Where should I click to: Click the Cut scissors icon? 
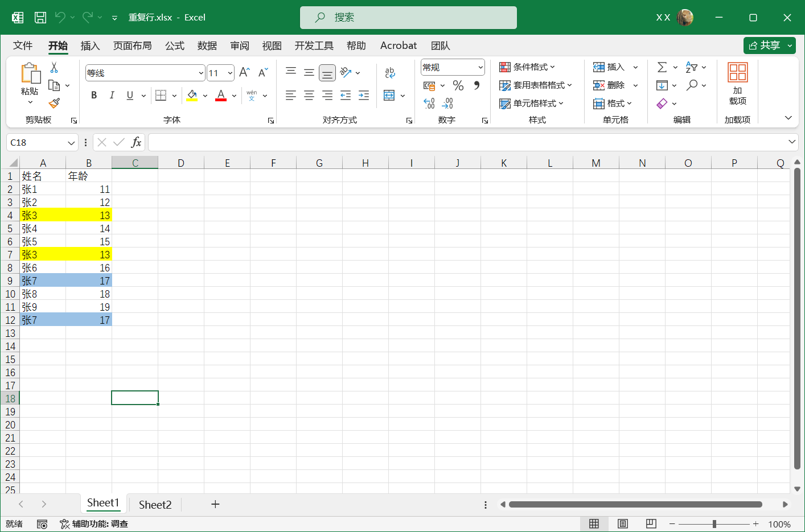click(54, 67)
